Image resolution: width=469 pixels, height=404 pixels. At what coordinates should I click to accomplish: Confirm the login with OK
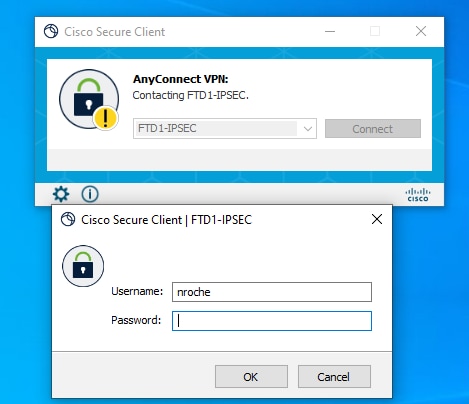(251, 377)
